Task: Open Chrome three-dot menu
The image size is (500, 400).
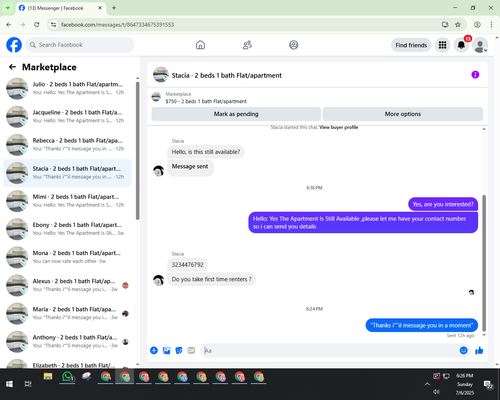Action: point(491,24)
